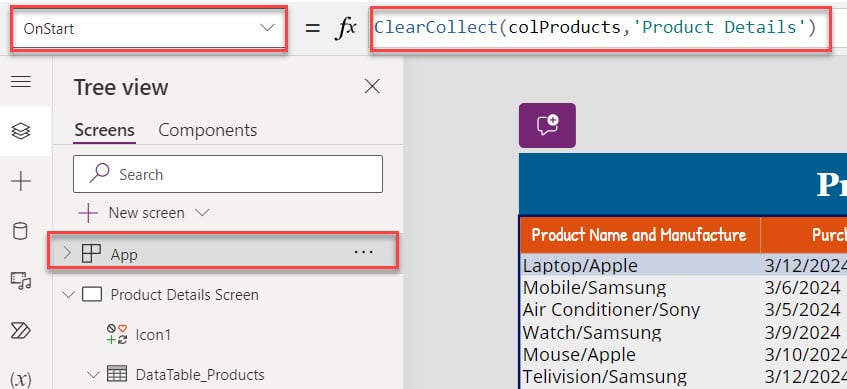Click the data table icon beside DataTable_Products
The width and height of the screenshot is (847, 389).
117,374
